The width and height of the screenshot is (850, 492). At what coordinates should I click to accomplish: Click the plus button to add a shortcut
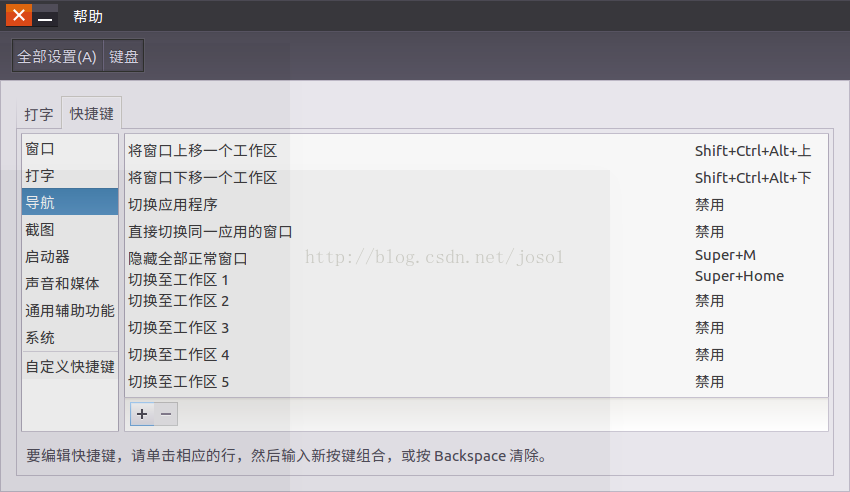click(142, 414)
